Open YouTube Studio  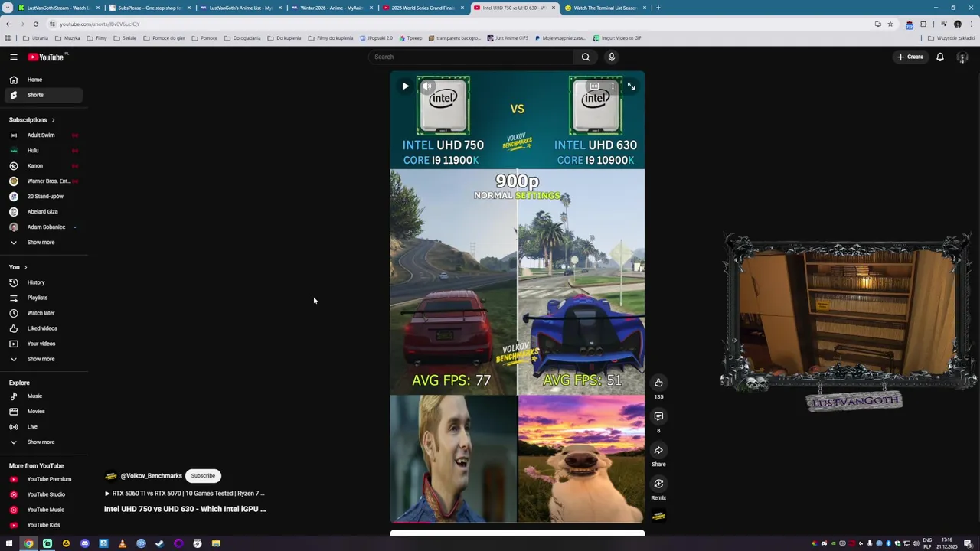pyautogui.click(x=43, y=494)
